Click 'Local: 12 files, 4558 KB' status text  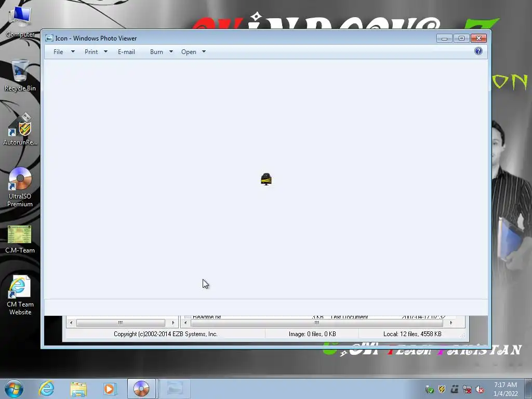point(412,334)
